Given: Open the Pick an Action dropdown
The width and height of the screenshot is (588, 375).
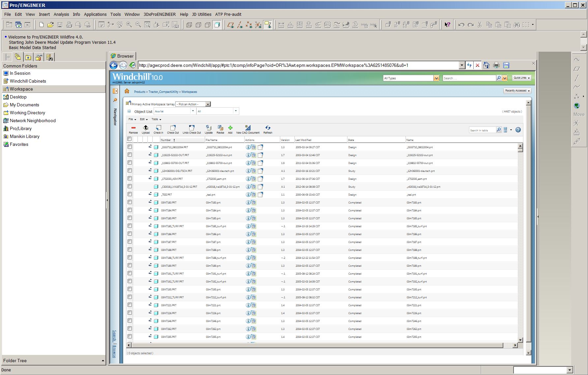Looking at the screenshot, I should tap(193, 104).
